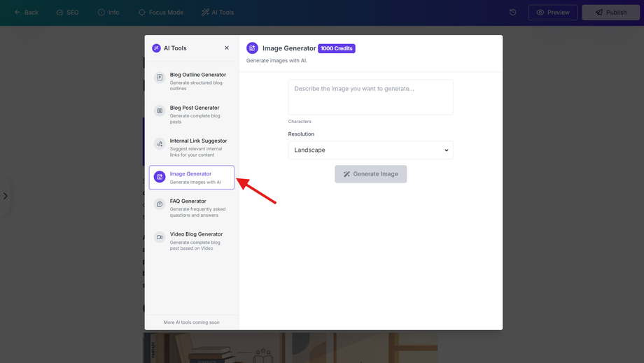Click the 'Resolution' label
The width and height of the screenshot is (644, 363).
click(x=301, y=134)
